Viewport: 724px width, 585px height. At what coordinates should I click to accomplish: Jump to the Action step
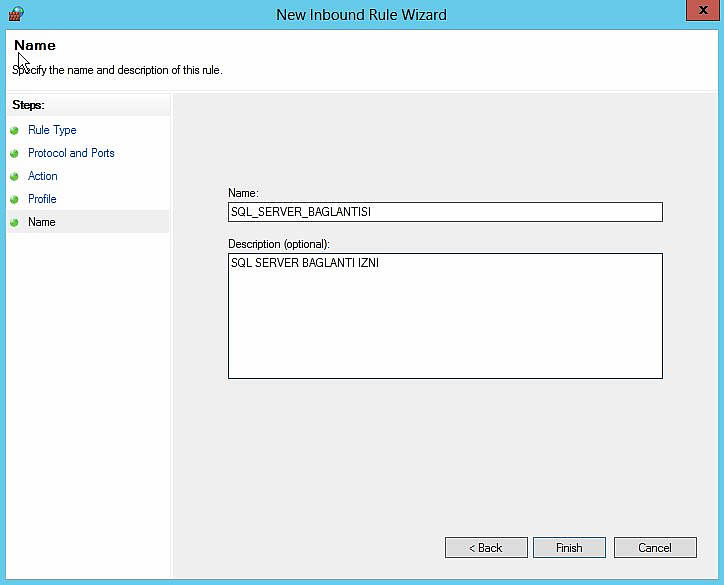coord(43,176)
